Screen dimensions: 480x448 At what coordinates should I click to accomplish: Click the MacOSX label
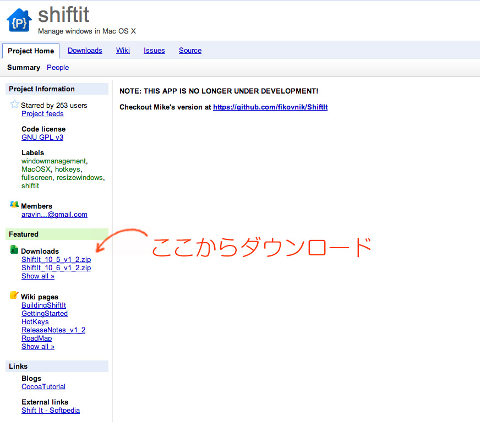click(36, 169)
